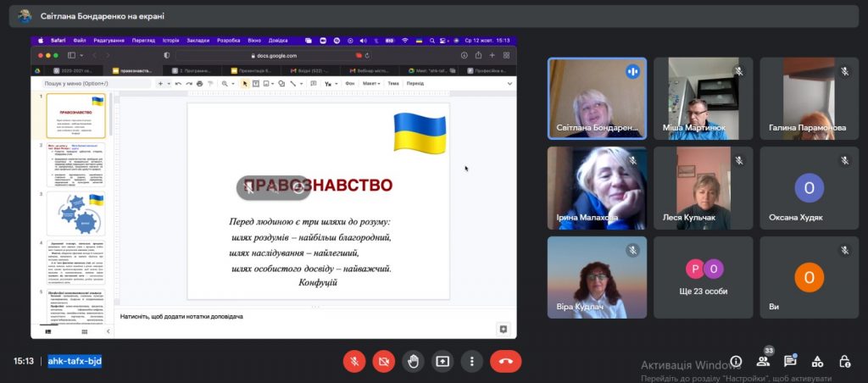This screenshot has height=383, width=868.
Task: Open more options three-dot menu
Action: [471, 362]
